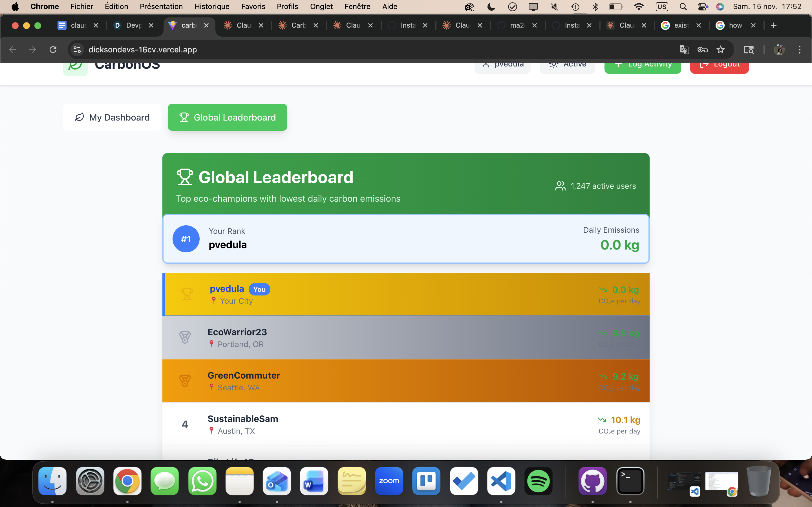Click the silver medal icon next to EcoWarrior23
The width and height of the screenshot is (812, 507).
tap(185, 337)
